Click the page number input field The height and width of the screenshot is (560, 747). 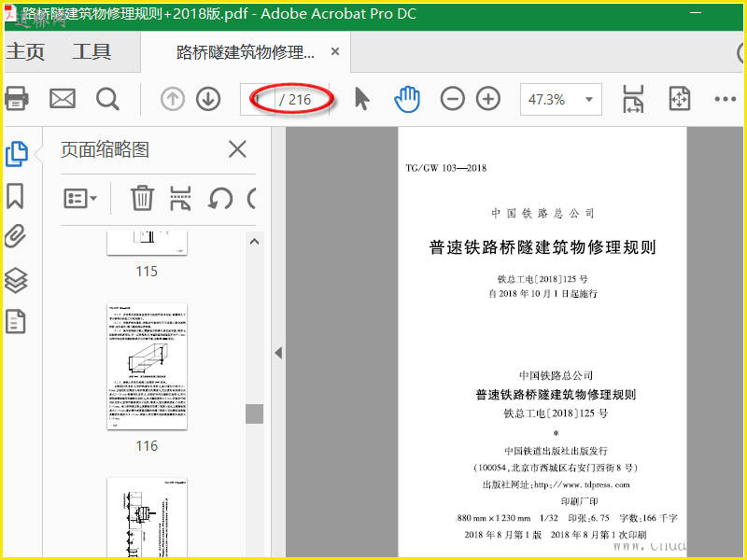point(258,99)
